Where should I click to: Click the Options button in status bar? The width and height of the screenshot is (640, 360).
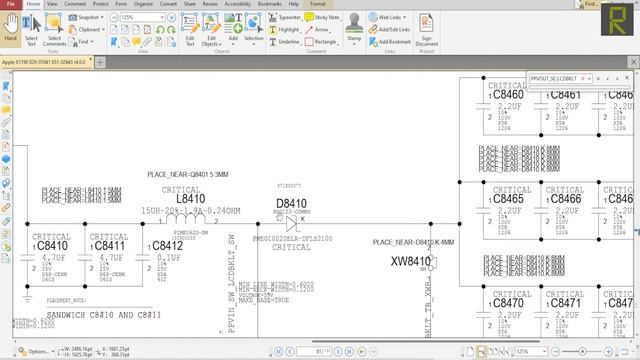(x=36, y=351)
